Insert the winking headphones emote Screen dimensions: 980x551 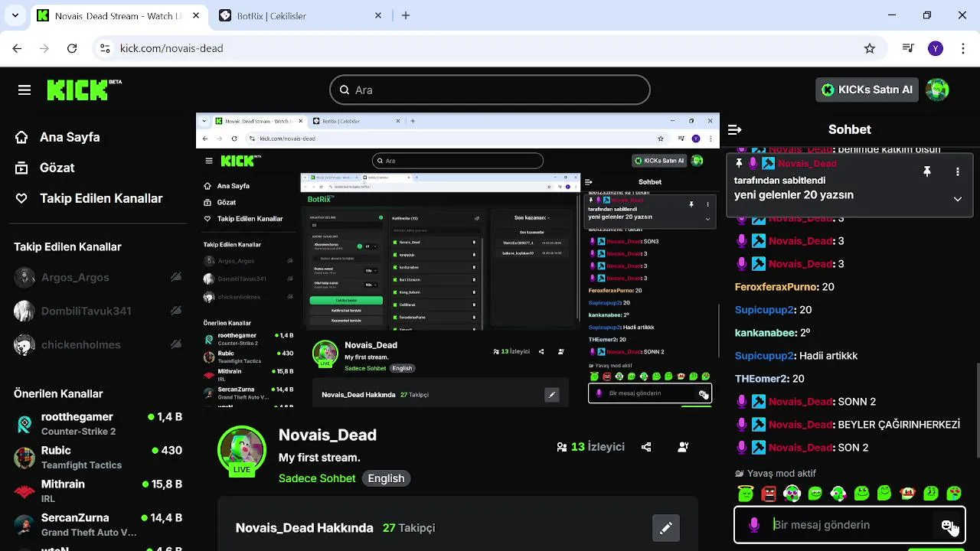[838, 494]
